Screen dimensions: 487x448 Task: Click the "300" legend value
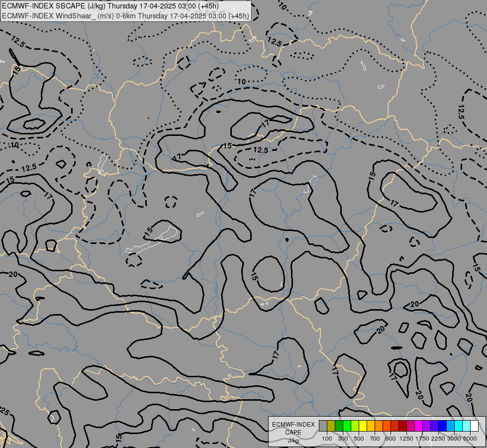point(343,439)
